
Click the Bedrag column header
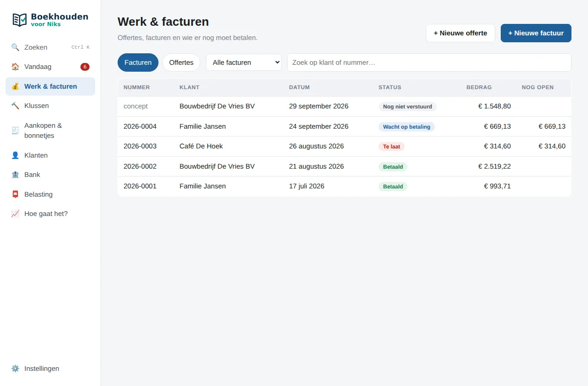coord(479,87)
